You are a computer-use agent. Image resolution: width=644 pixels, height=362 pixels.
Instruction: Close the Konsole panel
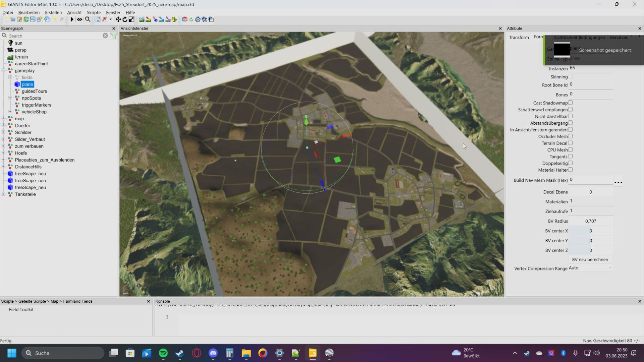(x=640, y=301)
